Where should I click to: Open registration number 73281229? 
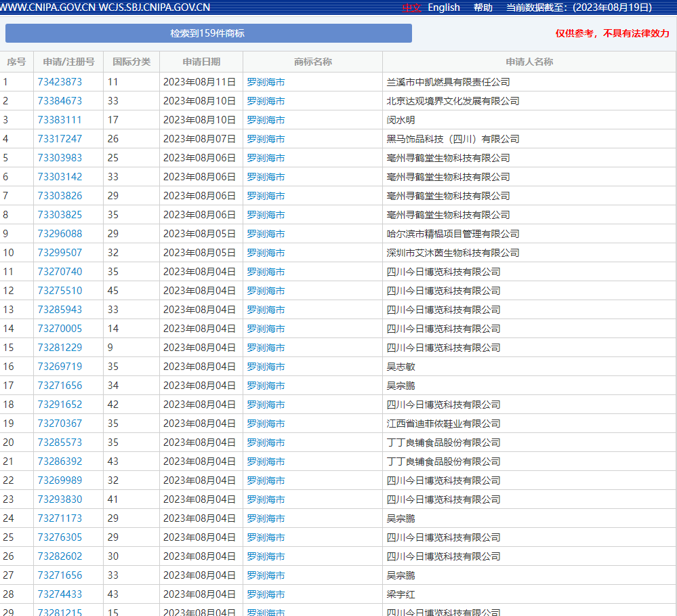tap(60, 348)
